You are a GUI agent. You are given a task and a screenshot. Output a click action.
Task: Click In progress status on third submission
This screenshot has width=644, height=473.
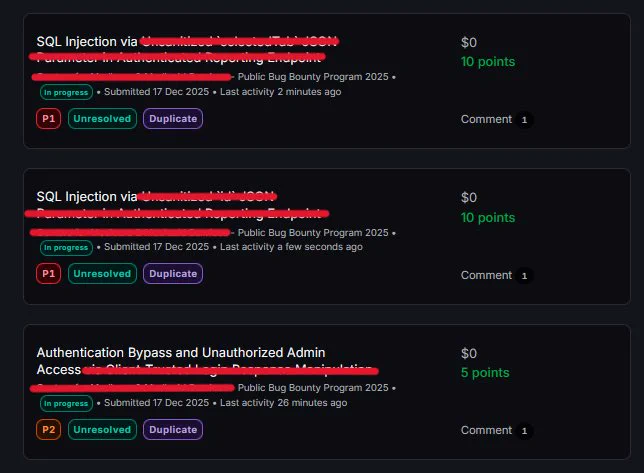pos(66,403)
